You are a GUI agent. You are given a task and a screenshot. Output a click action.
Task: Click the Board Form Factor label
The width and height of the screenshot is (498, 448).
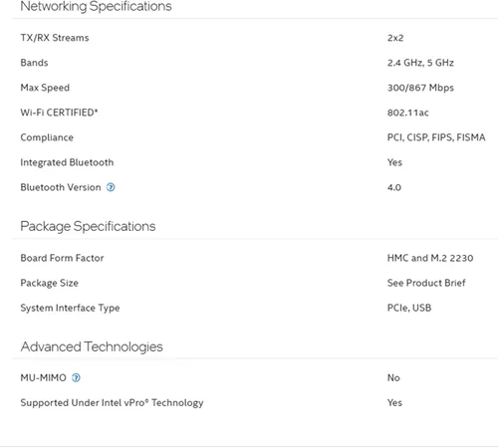coord(62,258)
